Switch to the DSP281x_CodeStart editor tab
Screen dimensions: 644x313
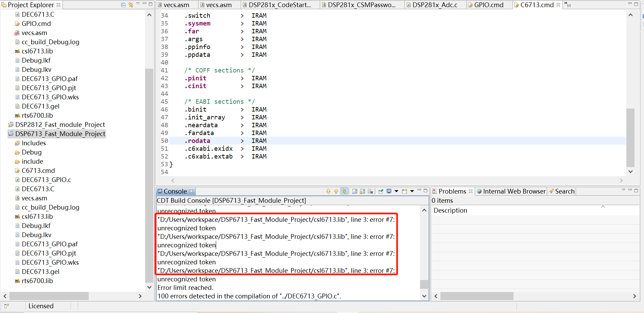(281, 5)
